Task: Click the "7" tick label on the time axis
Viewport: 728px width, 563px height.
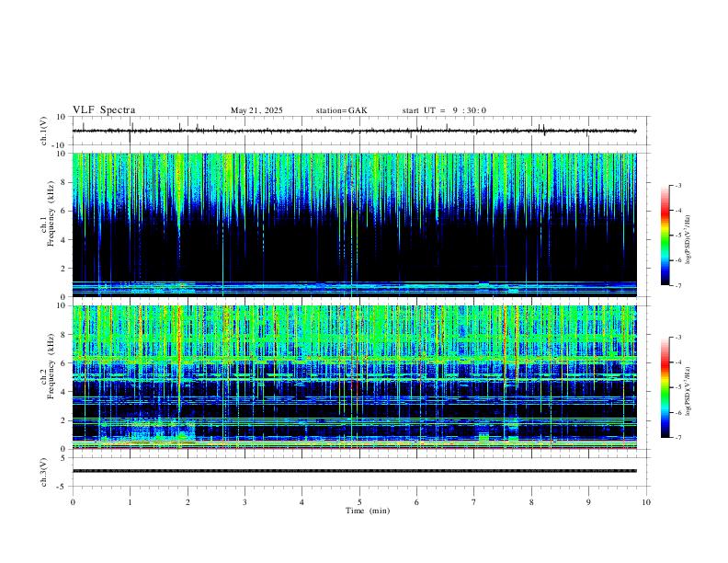Action: pyautogui.click(x=474, y=502)
